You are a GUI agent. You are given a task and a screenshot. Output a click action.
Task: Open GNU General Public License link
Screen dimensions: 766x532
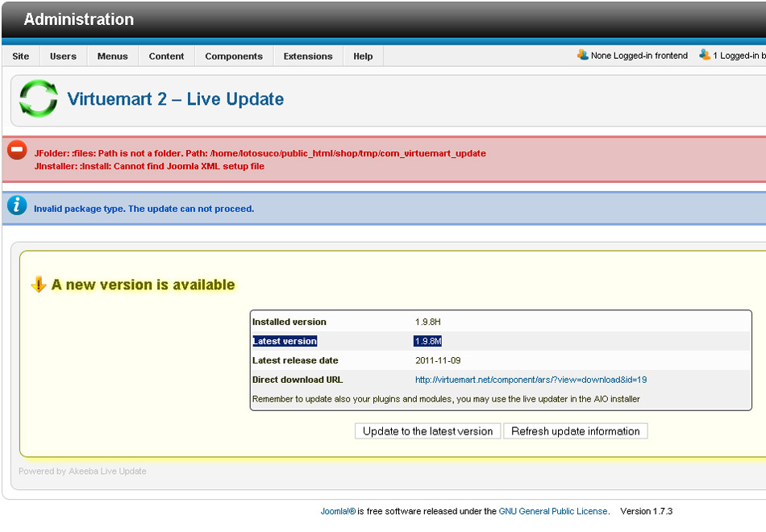tap(553, 511)
